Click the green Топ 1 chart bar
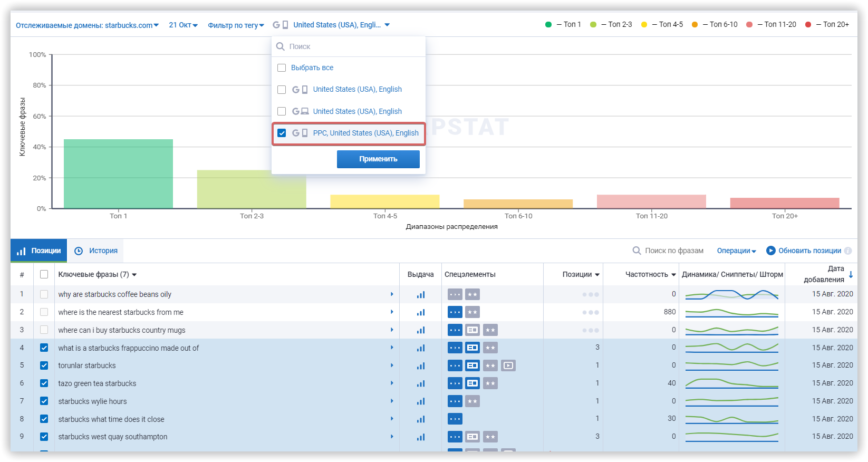The width and height of the screenshot is (868, 462). point(118,174)
